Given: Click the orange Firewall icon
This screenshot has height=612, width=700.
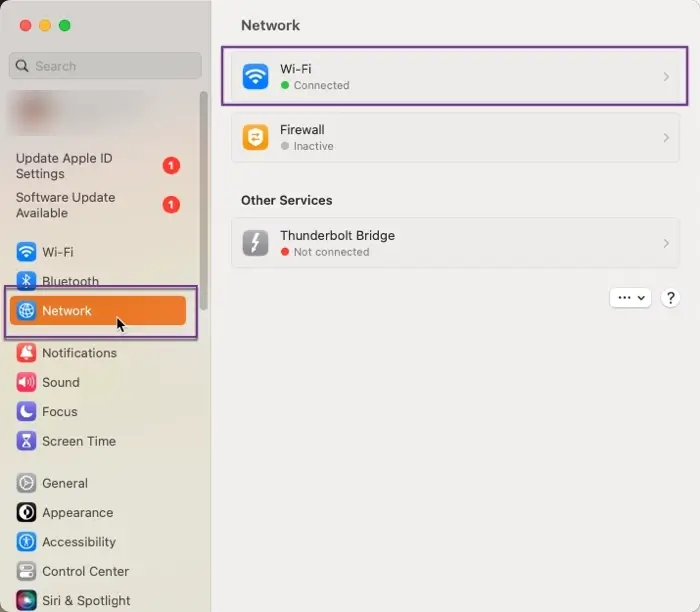Looking at the screenshot, I should tap(255, 137).
